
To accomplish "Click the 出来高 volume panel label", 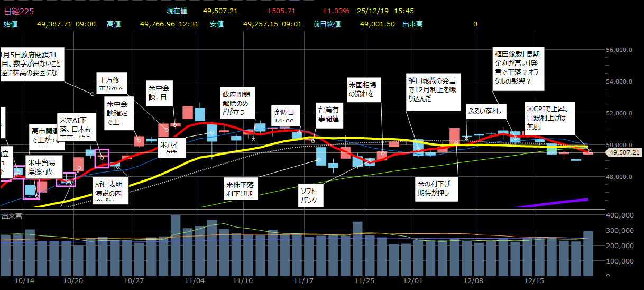I will pos(12,216).
